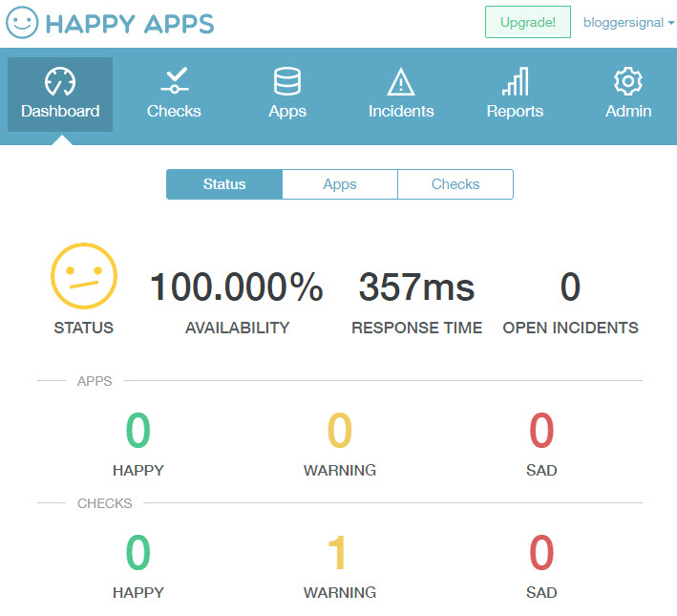Click the yellow neutral status face
The image size is (677, 616).
(x=84, y=276)
